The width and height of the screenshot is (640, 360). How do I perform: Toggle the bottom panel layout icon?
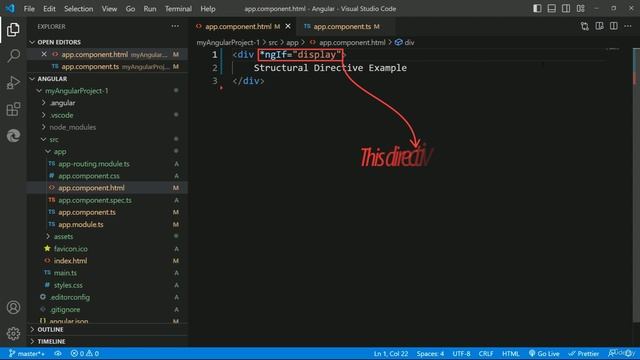[x=551, y=9]
